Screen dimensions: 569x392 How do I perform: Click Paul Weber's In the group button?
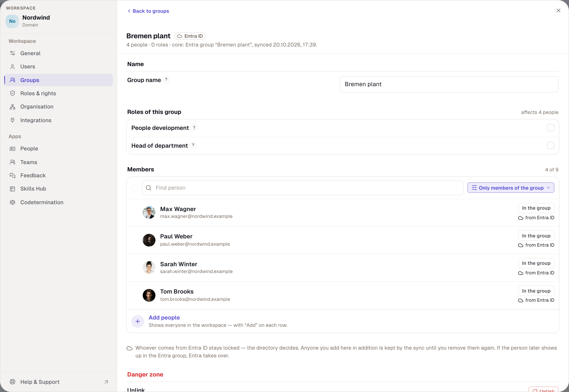click(536, 236)
